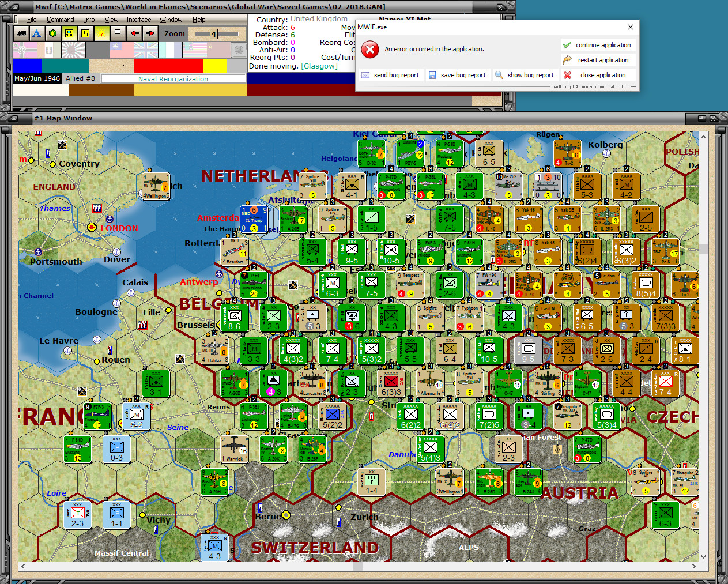Click the Naval Reorganization phase field
This screenshot has width=728, height=584.
click(x=173, y=79)
